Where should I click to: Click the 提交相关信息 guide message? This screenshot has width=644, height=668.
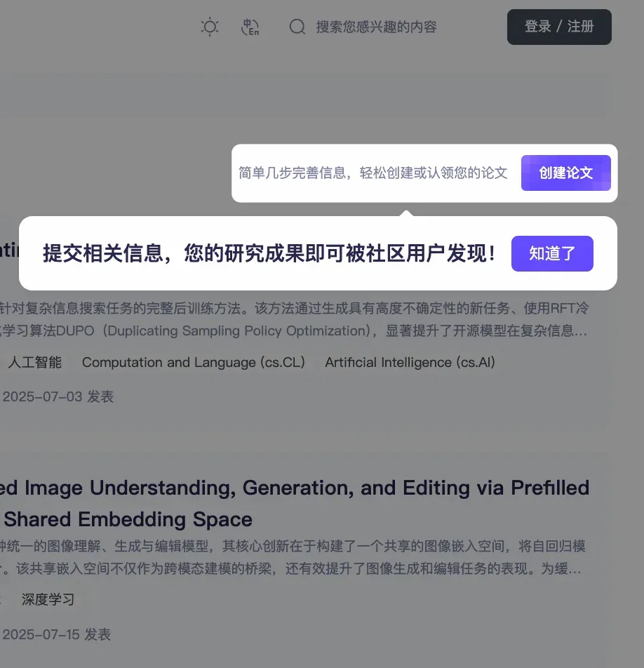269,253
